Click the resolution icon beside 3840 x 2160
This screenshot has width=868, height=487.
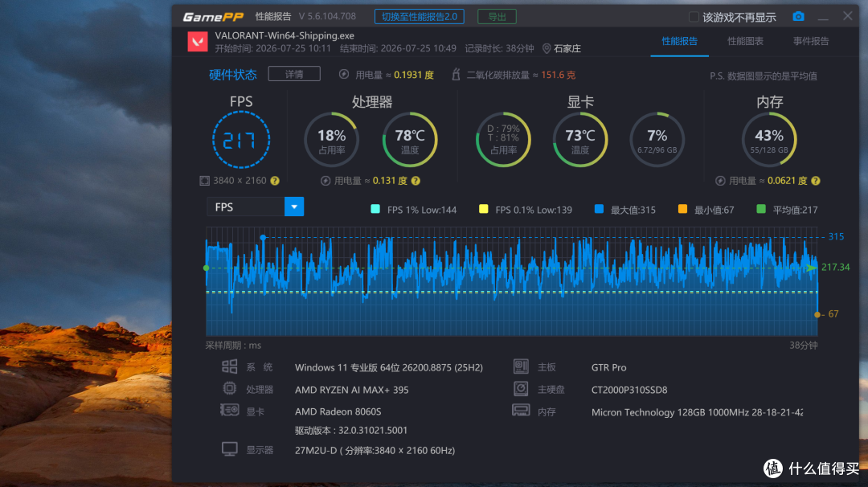click(204, 180)
